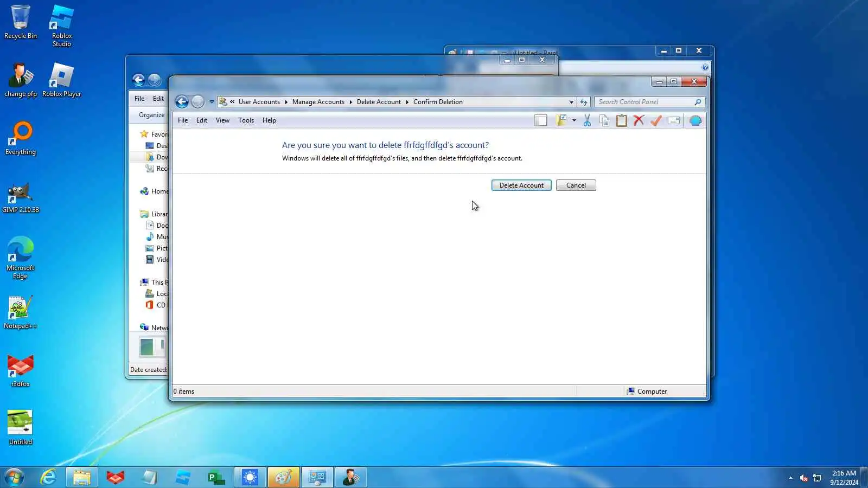Click the Copy toolbar icon
The width and height of the screenshot is (868, 488).
604,120
